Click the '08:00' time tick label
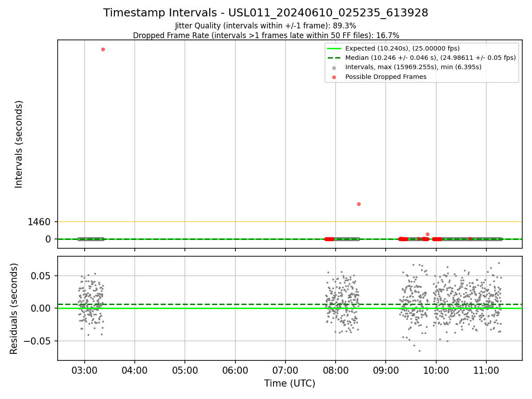This screenshot has height=399, width=532. [x=336, y=370]
